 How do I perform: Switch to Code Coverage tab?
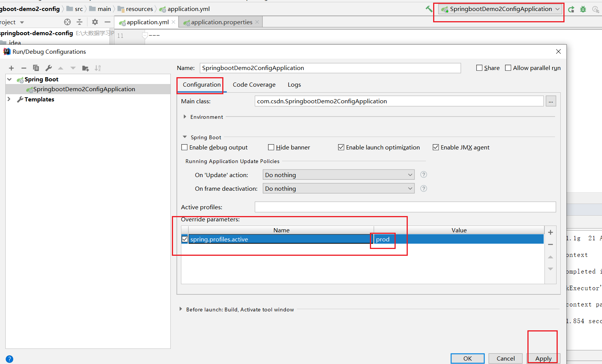[254, 85]
